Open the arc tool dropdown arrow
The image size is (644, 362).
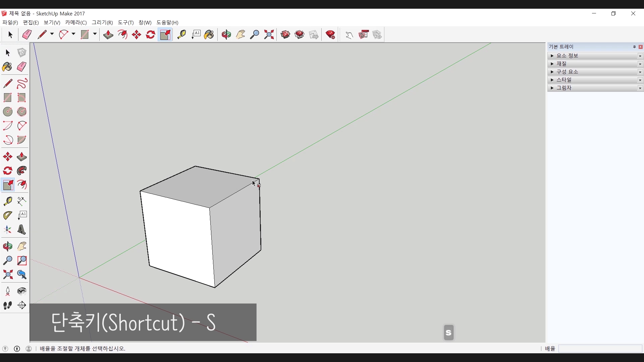pos(73,34)
